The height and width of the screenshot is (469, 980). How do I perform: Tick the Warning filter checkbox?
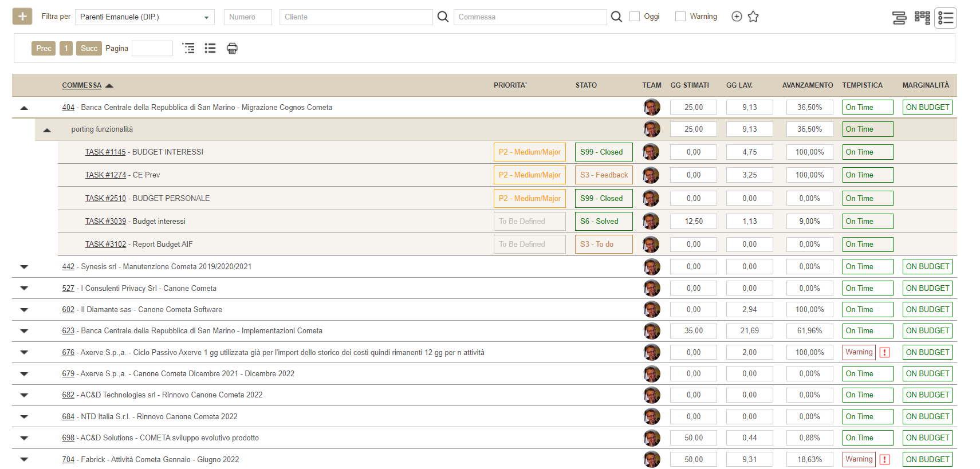[680, 17]
